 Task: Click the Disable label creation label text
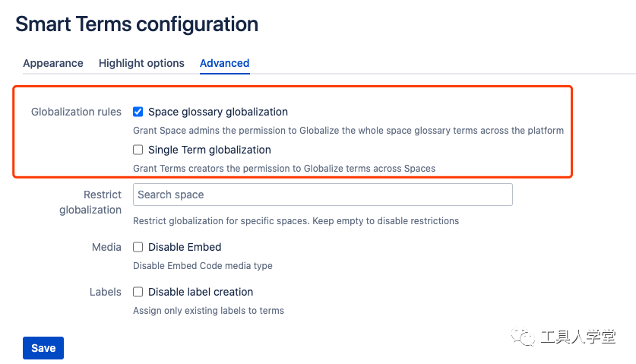[201, 292]
